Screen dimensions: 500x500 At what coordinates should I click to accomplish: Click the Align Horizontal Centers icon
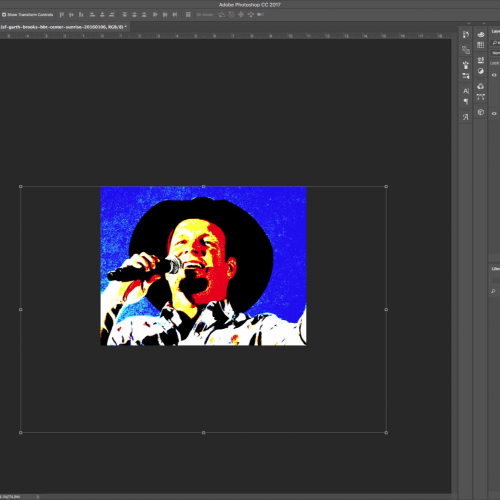pyautogui.click(x=102, y=15)
